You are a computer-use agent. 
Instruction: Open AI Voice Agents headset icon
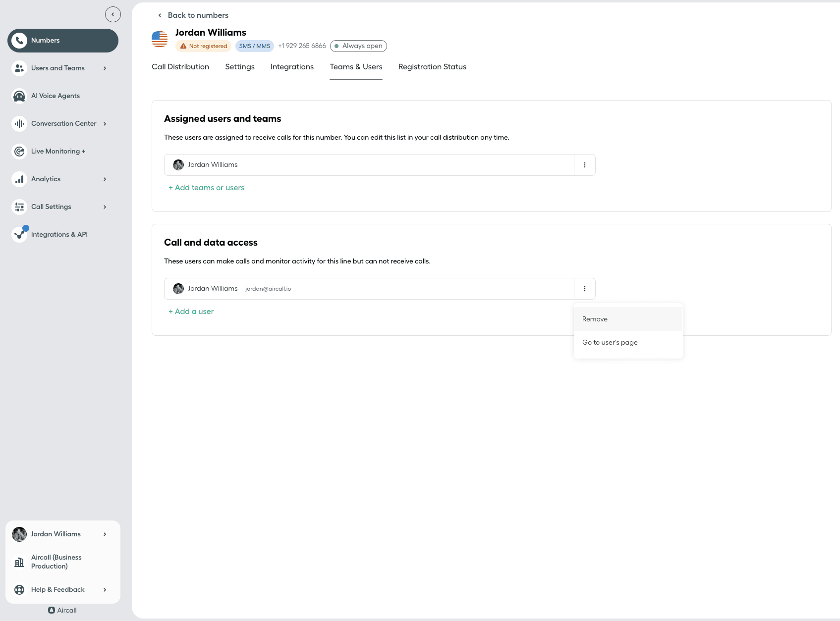tap(19, 96)
